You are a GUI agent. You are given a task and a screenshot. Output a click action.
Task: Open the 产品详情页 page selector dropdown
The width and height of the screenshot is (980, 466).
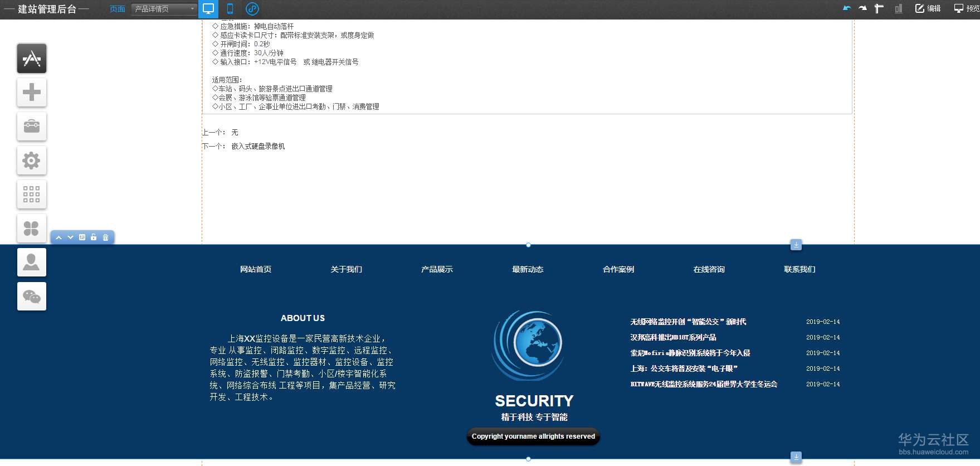click(x=164, y=9)
